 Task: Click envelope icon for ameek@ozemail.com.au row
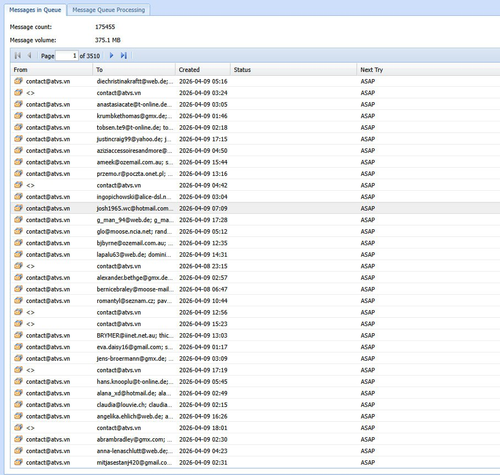(18, 162)
